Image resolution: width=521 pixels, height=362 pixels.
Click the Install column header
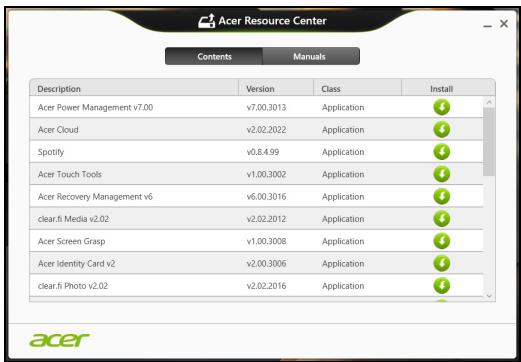(441, 89)
